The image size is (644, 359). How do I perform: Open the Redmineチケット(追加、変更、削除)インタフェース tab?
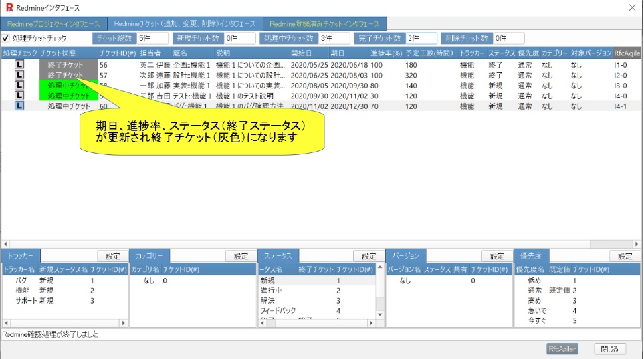click(x=185, y=24)
